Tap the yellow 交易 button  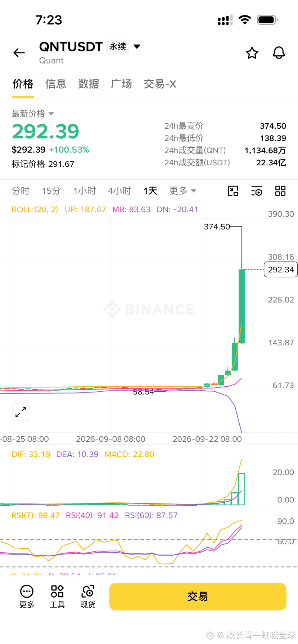click(x=198, y=597)
